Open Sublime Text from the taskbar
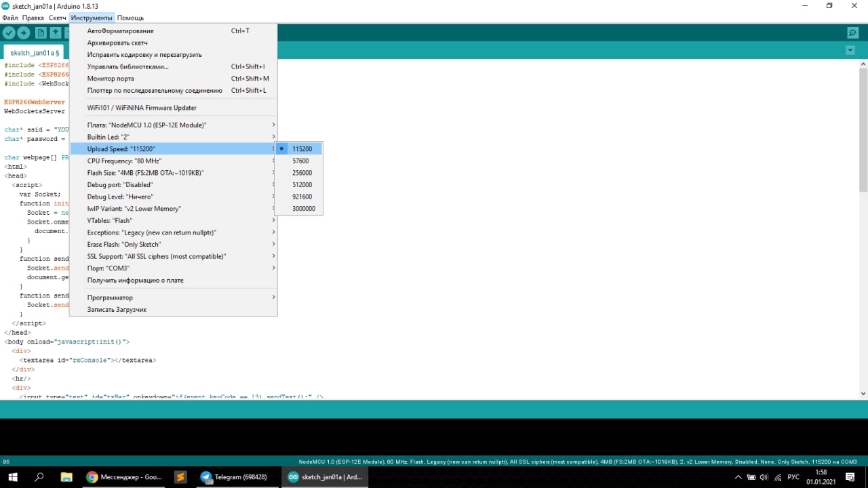 (180, 477)
